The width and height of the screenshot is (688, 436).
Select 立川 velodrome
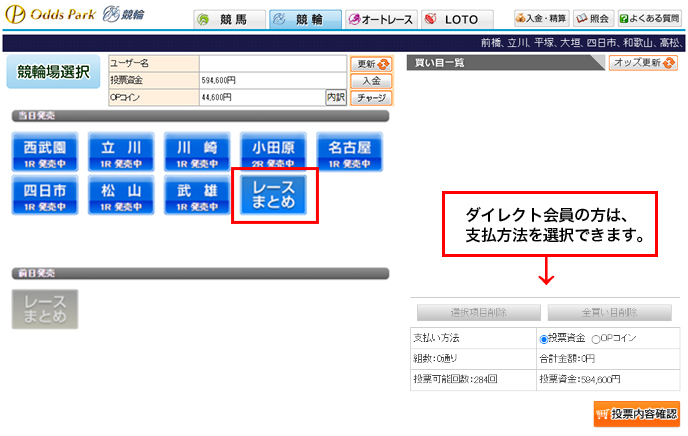point(121,152)
